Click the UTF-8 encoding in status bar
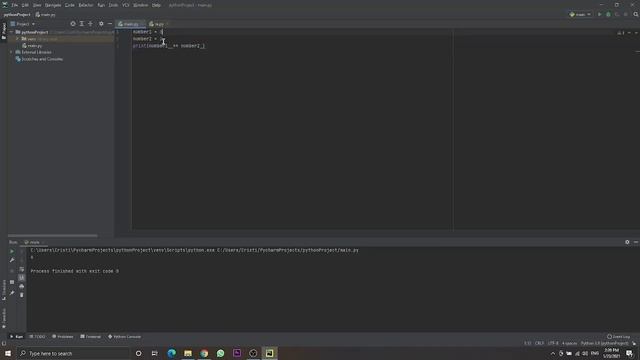The image size is (640, 360). click(553, 343)
